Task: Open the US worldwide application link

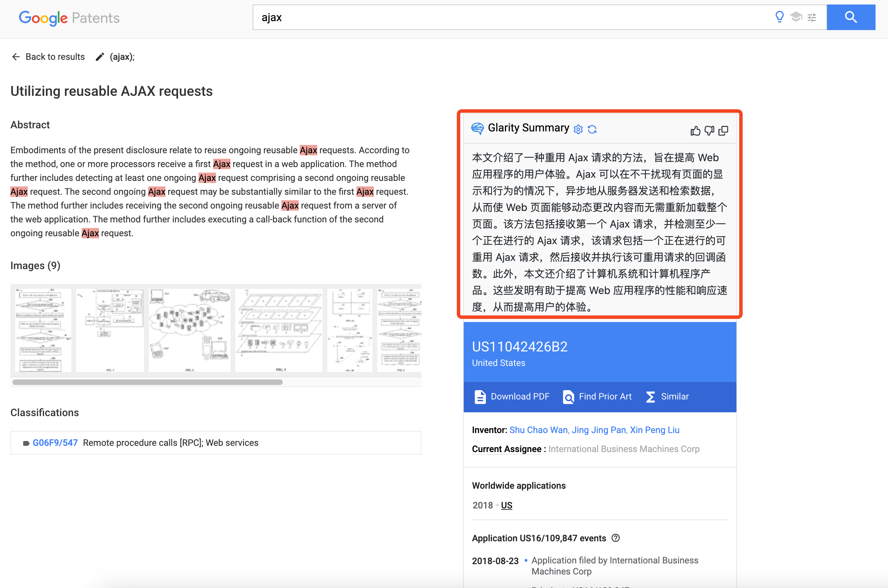Action: [506, 505]
